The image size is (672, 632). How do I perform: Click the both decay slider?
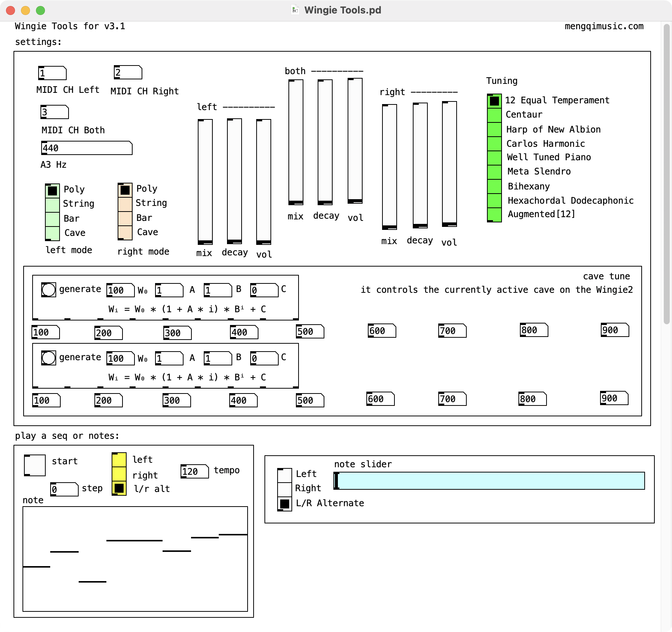click(x=325, y=142)
